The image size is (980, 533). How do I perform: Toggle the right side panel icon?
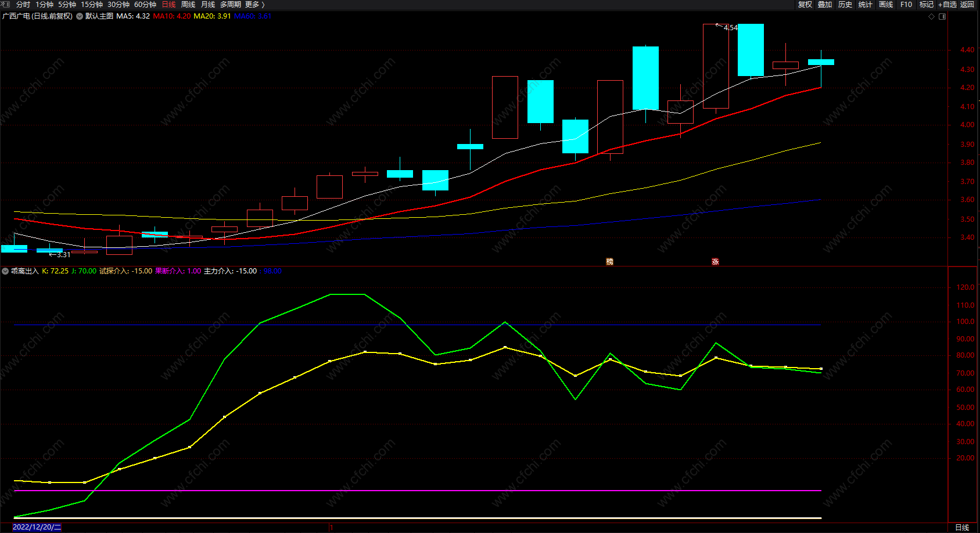pyautogui.click(x=942, y=16)
